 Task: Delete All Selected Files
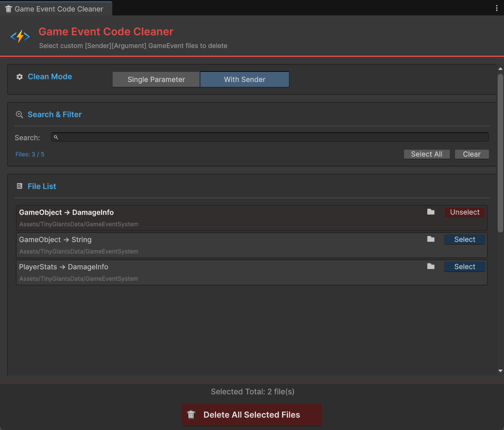coord(251,415)
